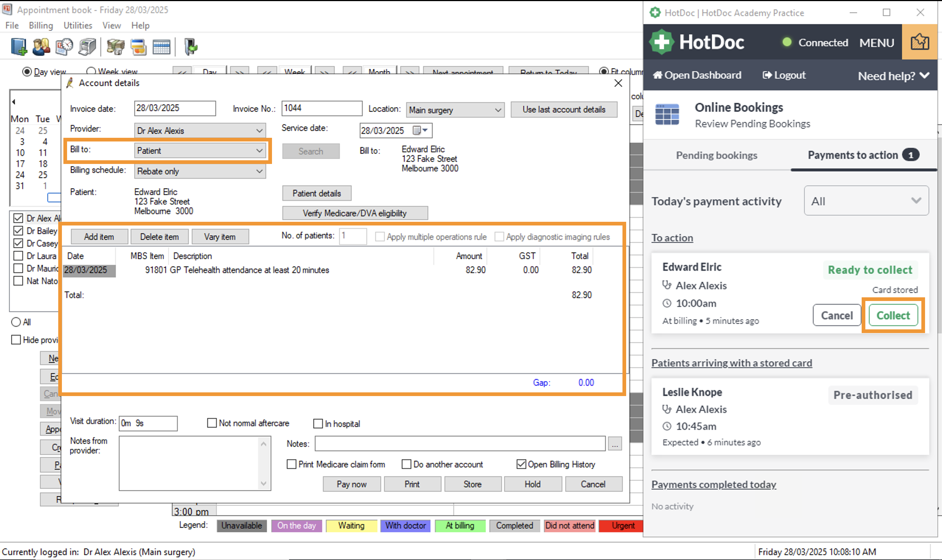Click the blue book with green plus icon
The image size is (942, 560).
click(x=18, y=47)
